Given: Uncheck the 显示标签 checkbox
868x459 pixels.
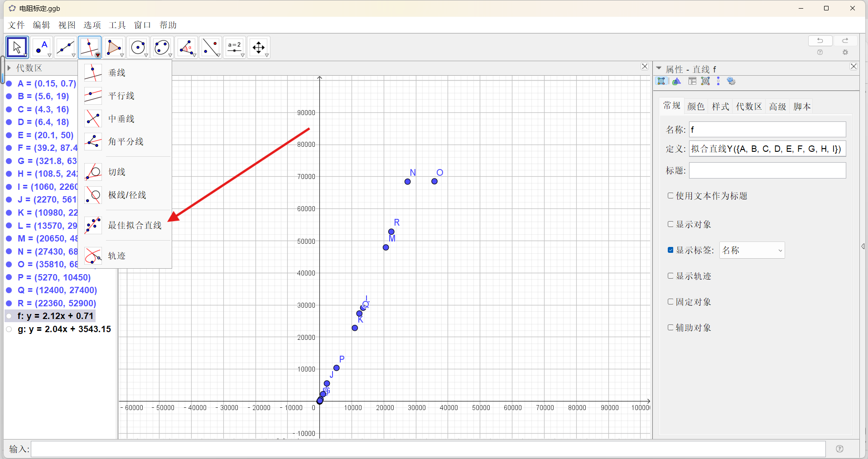Looking at the screenshot, I should [670, 250].
